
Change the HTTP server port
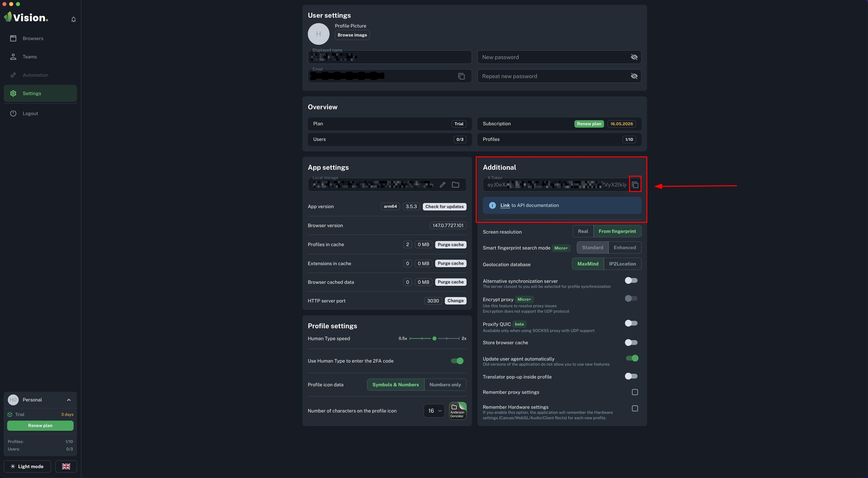point(455,301)
